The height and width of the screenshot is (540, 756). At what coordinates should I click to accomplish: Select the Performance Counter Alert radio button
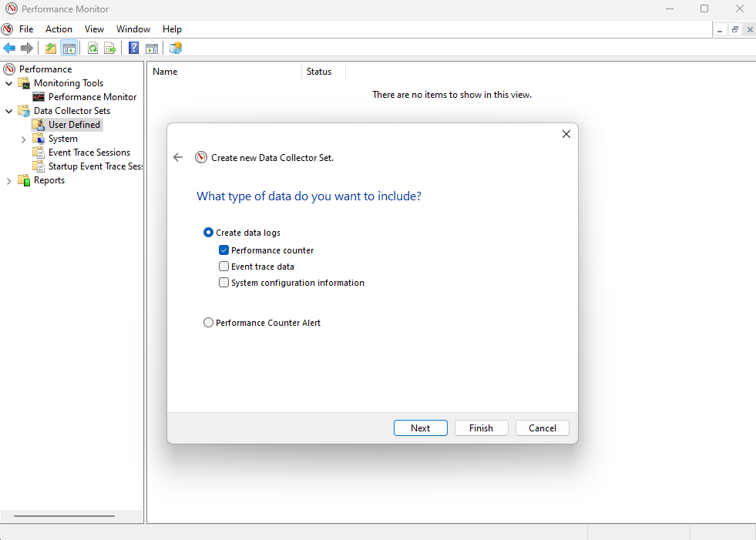(208, 323)
